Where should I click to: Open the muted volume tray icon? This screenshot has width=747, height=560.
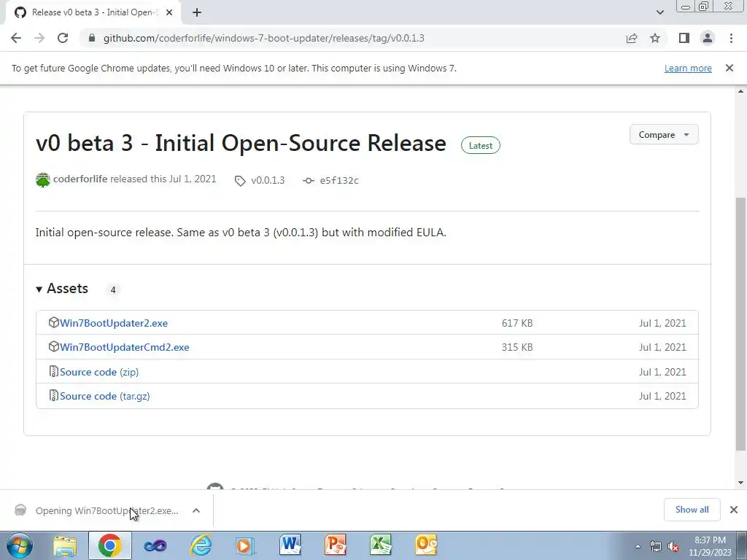pos(673,547)
